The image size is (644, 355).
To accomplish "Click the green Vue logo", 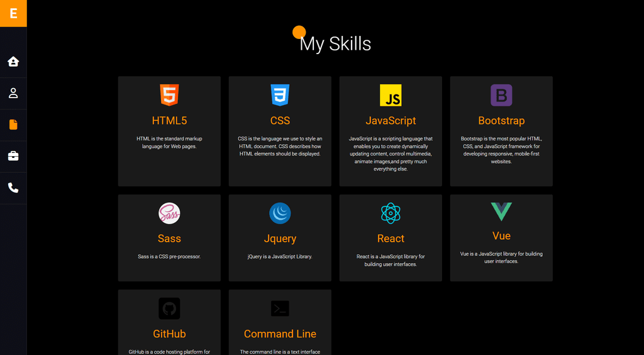I will [501, 211].
